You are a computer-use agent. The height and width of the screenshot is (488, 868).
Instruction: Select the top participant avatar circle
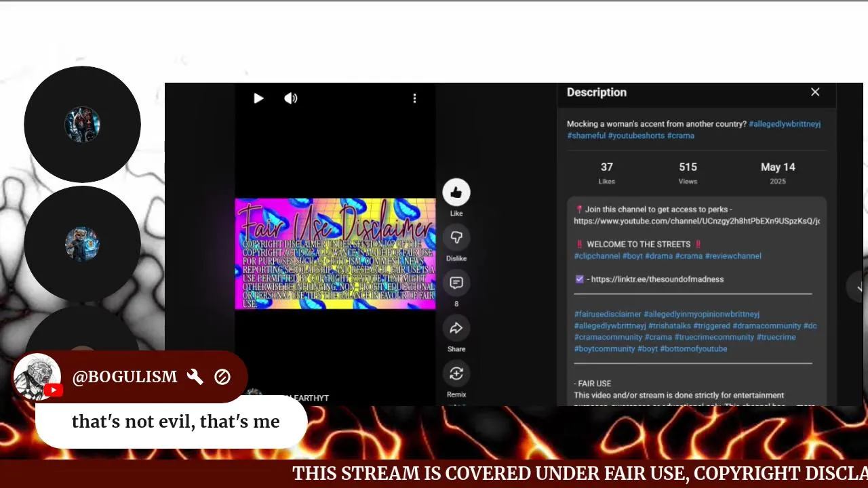pyautogui.click(x=82, y=124)
